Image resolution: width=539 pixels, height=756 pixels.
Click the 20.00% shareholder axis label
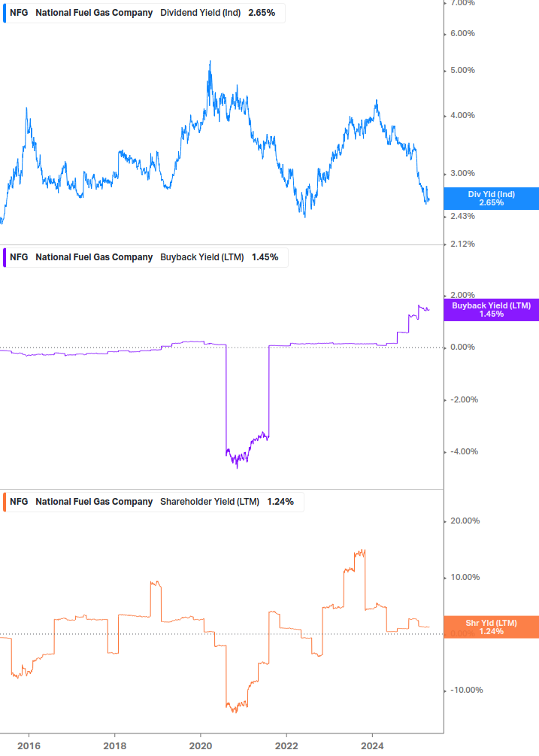[465, 521]
